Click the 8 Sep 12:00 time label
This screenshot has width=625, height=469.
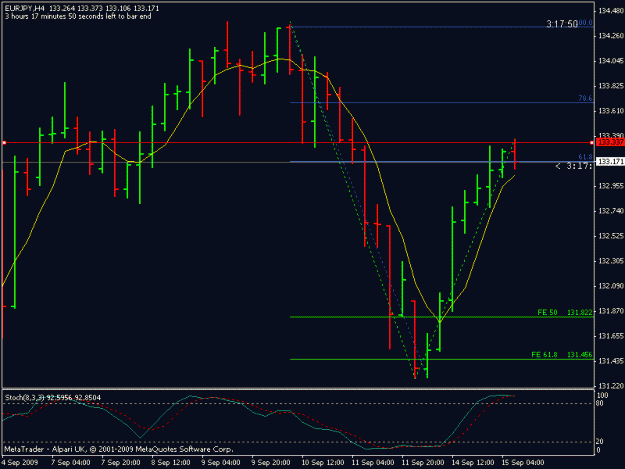tap(171, 463)
